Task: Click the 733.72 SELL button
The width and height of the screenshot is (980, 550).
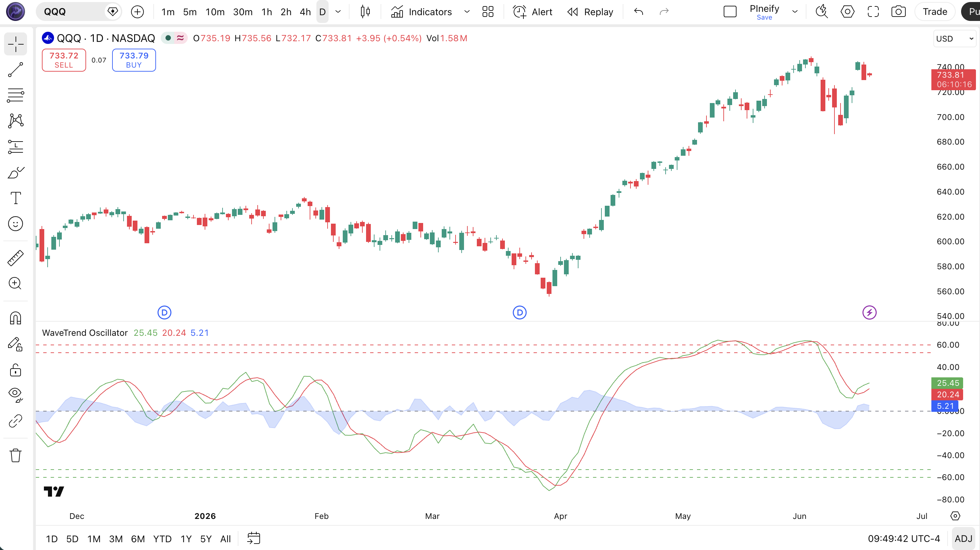Action: coord(63,60)
